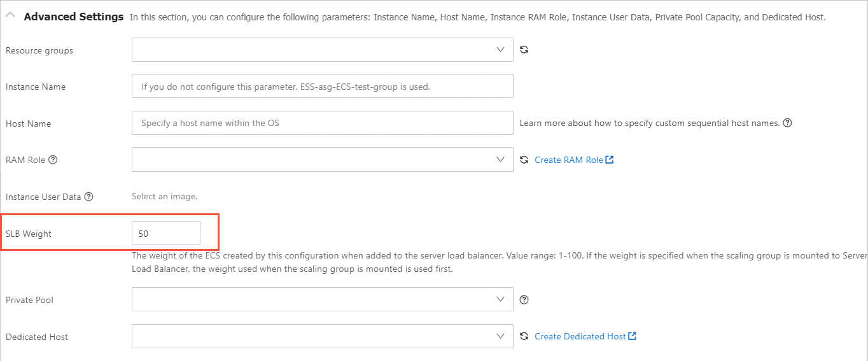The height and width of the screenshot is (361, 868).
Task: Click Learn more about custom sequential host names
Action: click(x=649, y=123)
